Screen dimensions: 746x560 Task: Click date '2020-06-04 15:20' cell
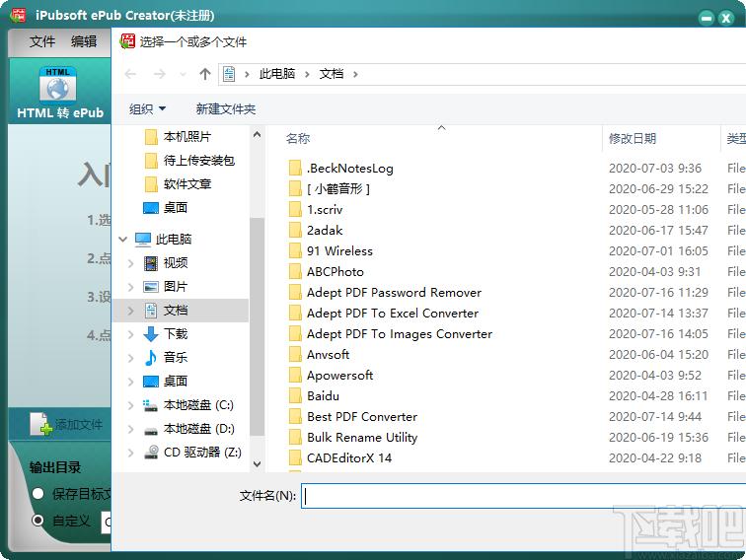coord(658,355)
